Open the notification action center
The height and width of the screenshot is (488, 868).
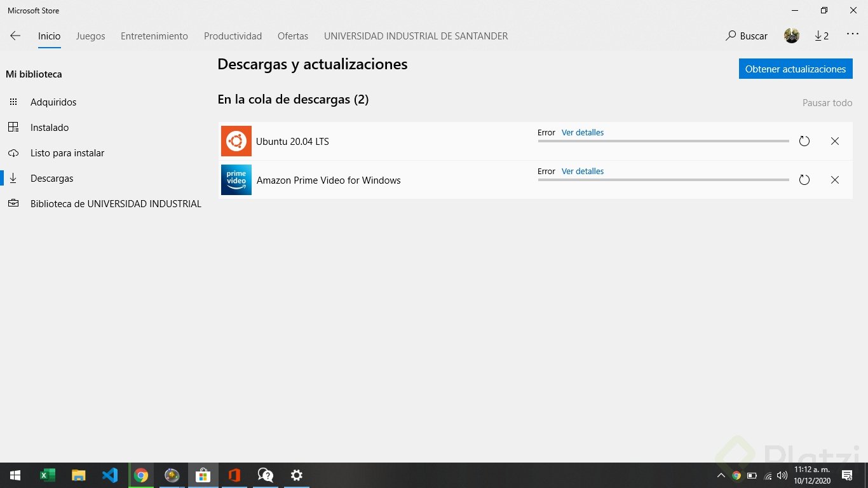point(846,475)
